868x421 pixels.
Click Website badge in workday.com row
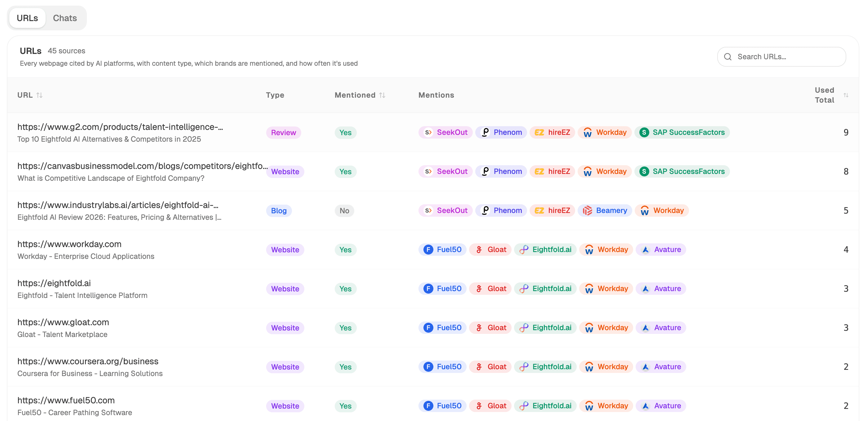(x=285, y=250)
